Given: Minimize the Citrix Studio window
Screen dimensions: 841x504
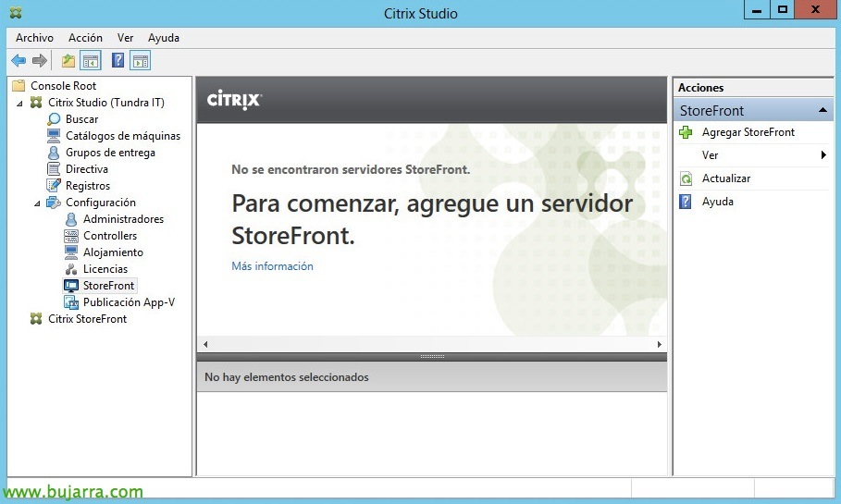Looking at the screenshot, I should click(x=757, y=9).
